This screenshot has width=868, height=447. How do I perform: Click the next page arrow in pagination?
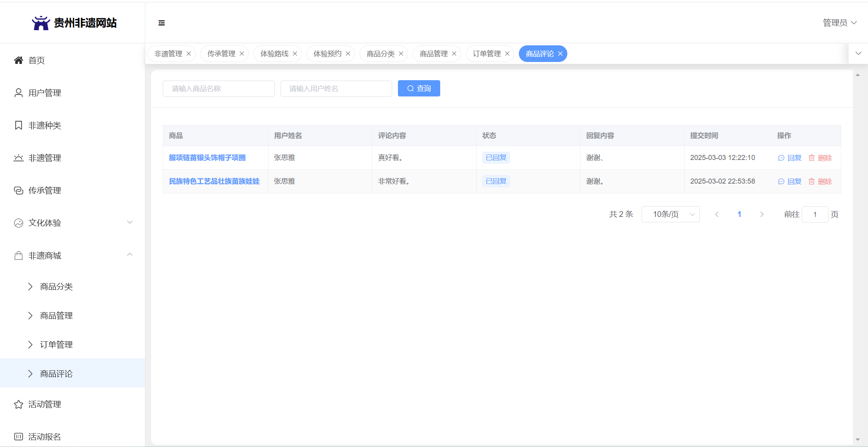click(x=762, y=214)
